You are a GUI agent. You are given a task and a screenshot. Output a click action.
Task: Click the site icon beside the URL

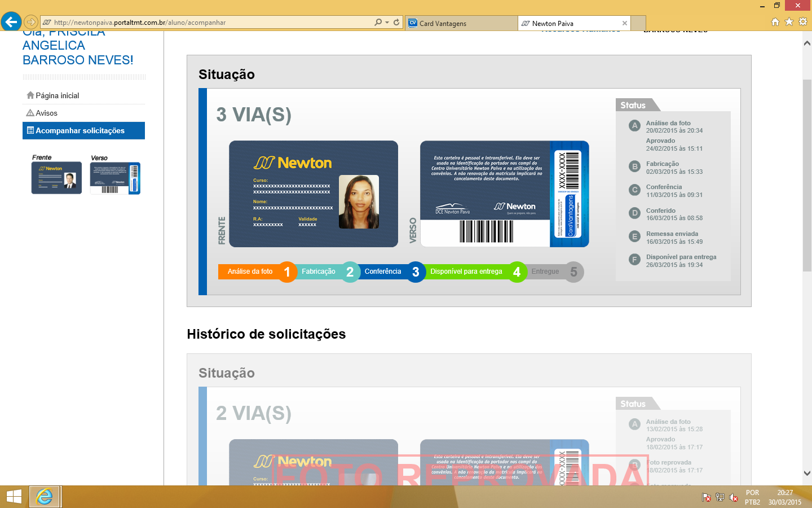point(47,23)
